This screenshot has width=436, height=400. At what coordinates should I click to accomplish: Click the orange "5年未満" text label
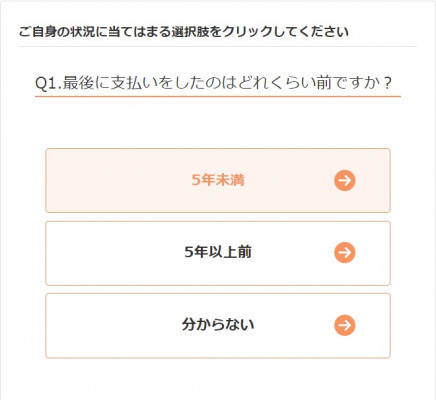(218, 180)
